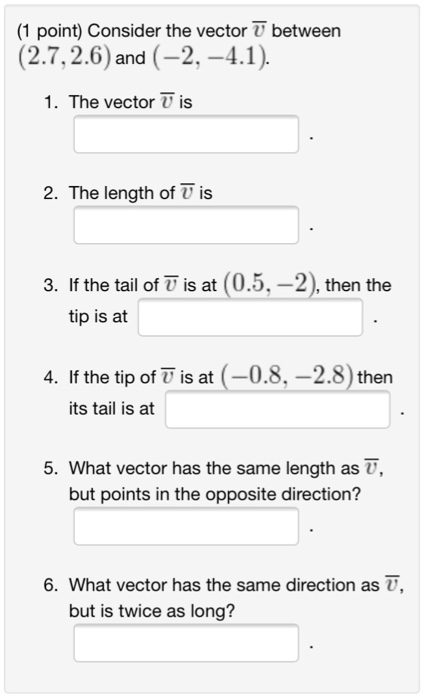425x700 pixels.
Task: Click the answer box for the vector v
Action: (186, 134)
